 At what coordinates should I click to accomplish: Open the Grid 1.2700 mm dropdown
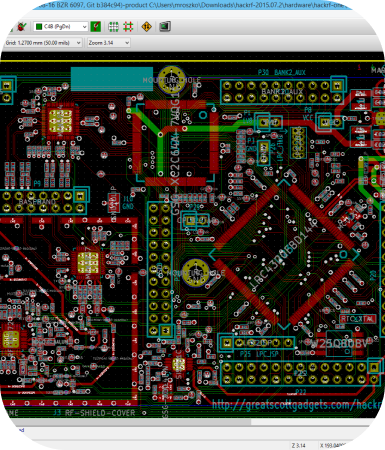pyautogui.click(x=43, y=43)
